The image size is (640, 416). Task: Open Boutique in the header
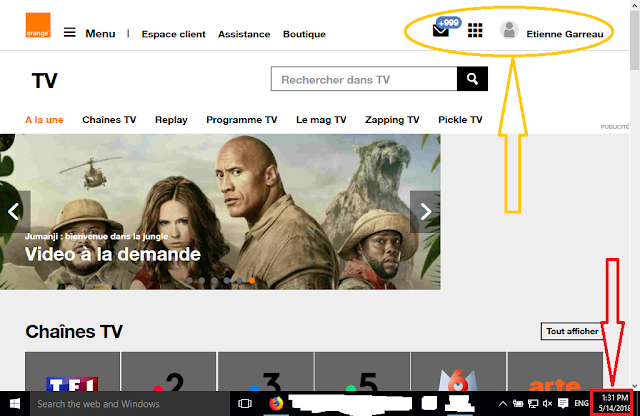(304, 34)
